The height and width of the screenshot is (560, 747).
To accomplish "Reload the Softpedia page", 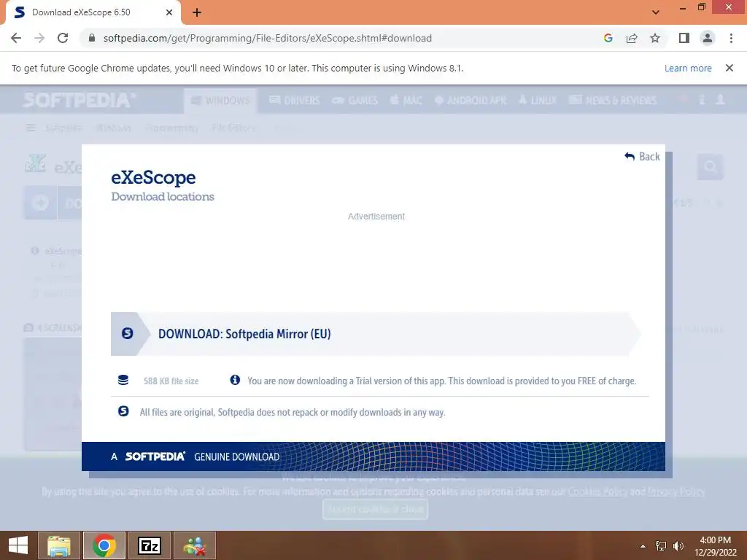I will tap(63, 38).
